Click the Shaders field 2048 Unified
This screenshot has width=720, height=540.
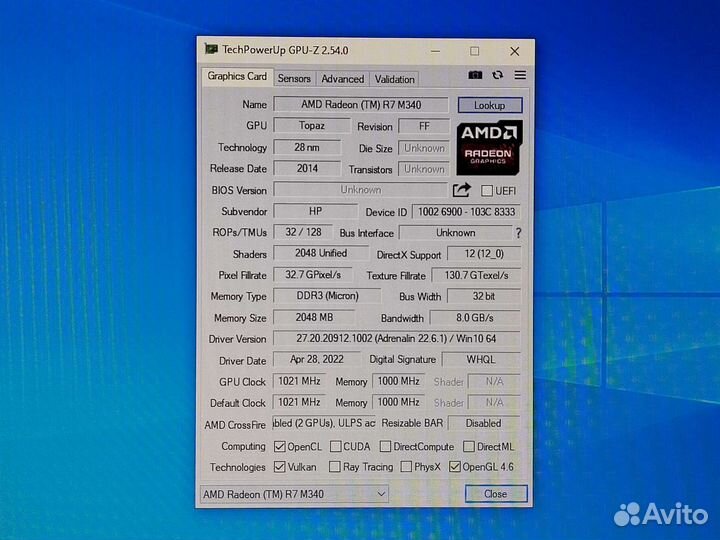point(321,253)
